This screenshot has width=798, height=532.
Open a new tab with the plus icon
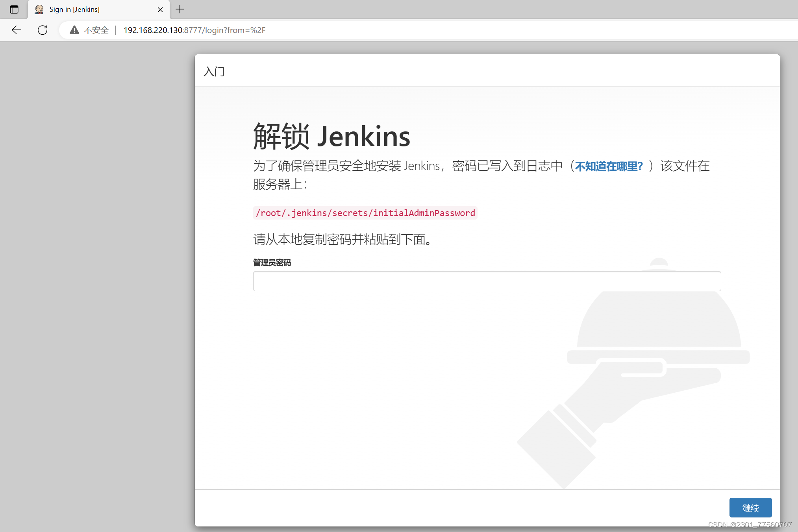coord(180,9)
